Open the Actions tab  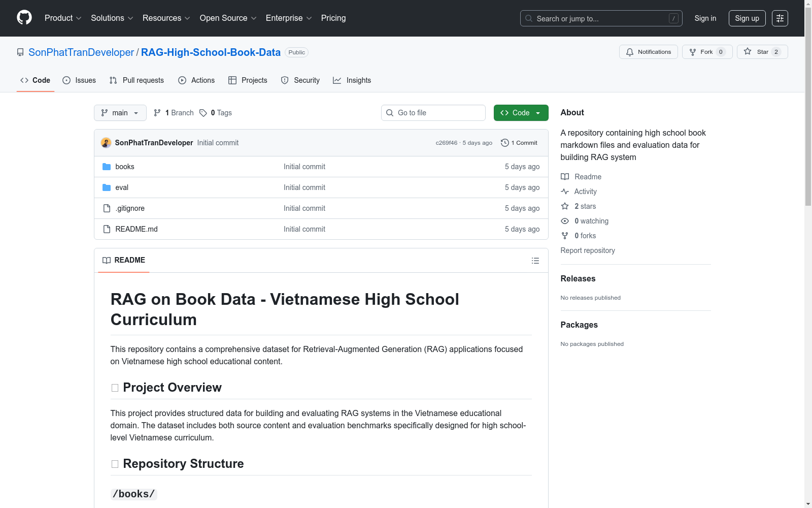pyautogui.click(x=196, y=80)
